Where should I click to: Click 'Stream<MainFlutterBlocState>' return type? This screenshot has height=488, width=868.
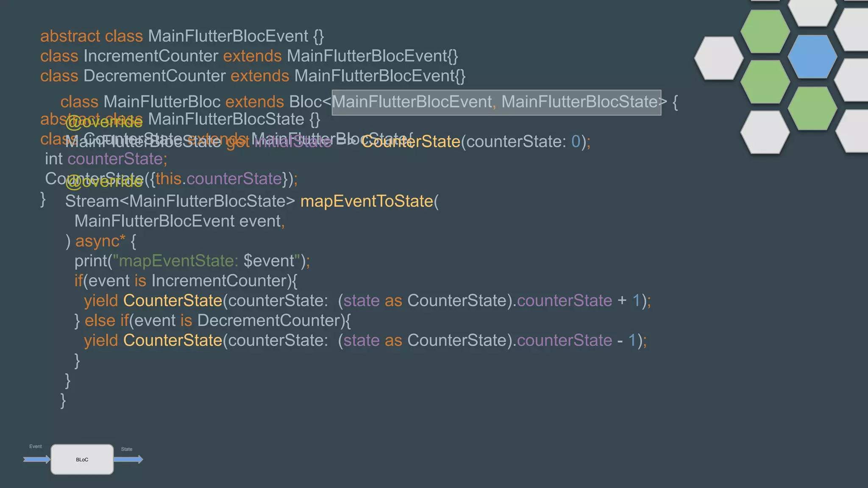click(180, 201)
